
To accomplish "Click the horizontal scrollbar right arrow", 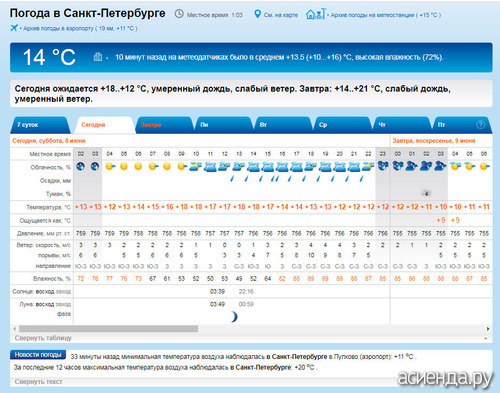I will coord(488,329).
